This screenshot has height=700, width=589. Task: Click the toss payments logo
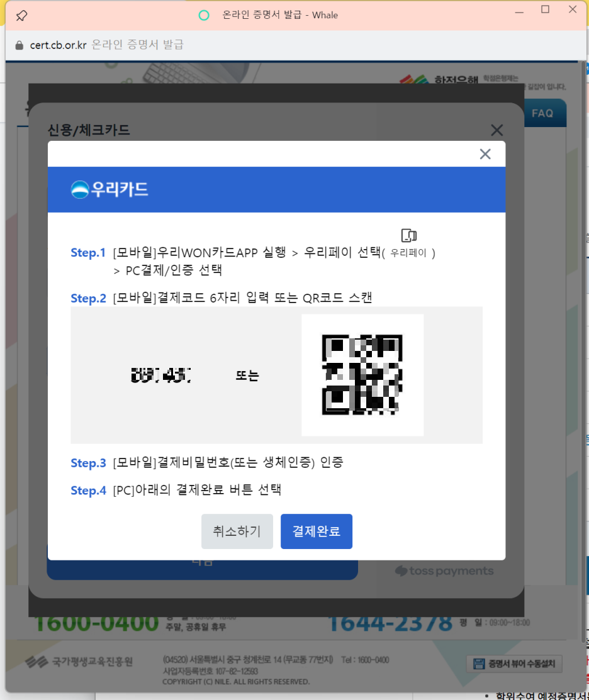[444, 571]
